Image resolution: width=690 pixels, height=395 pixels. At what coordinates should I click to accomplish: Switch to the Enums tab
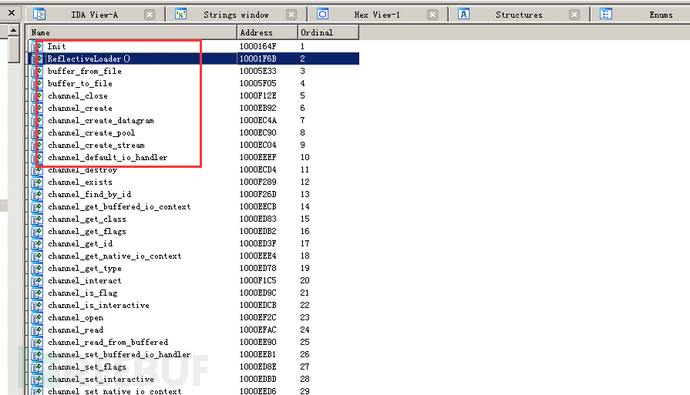point(661,15)
